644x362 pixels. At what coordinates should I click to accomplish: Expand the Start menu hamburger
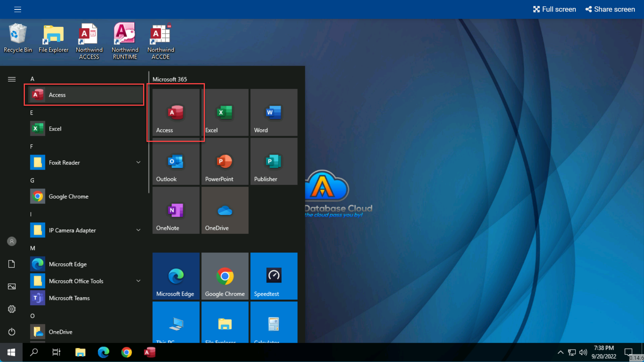click(12, 79)
